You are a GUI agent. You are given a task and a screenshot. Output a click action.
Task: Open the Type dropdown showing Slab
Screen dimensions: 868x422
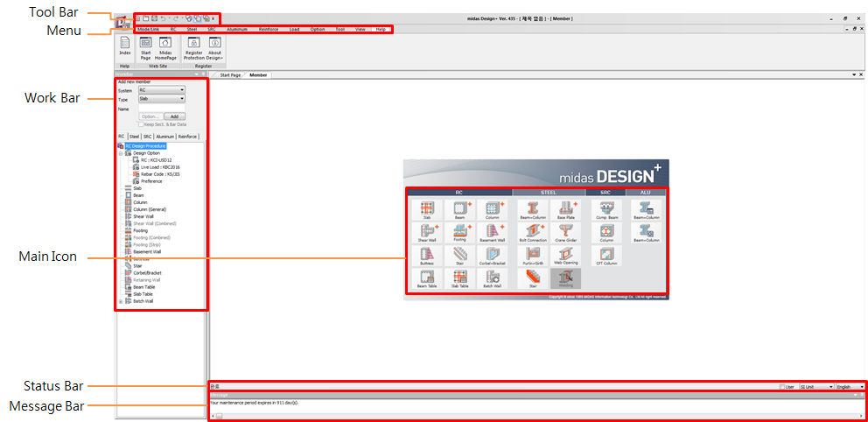[x=162, y=99]
